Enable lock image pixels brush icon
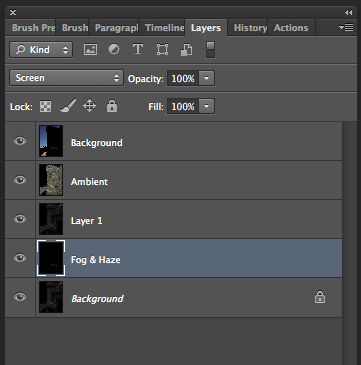The image size is (361, 365). coord(68,106)
